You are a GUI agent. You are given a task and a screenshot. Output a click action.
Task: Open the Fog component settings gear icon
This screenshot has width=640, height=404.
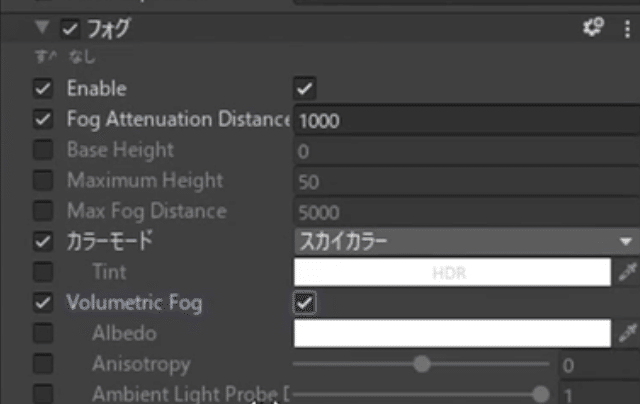pyautogui.click(x=593, y=28)
